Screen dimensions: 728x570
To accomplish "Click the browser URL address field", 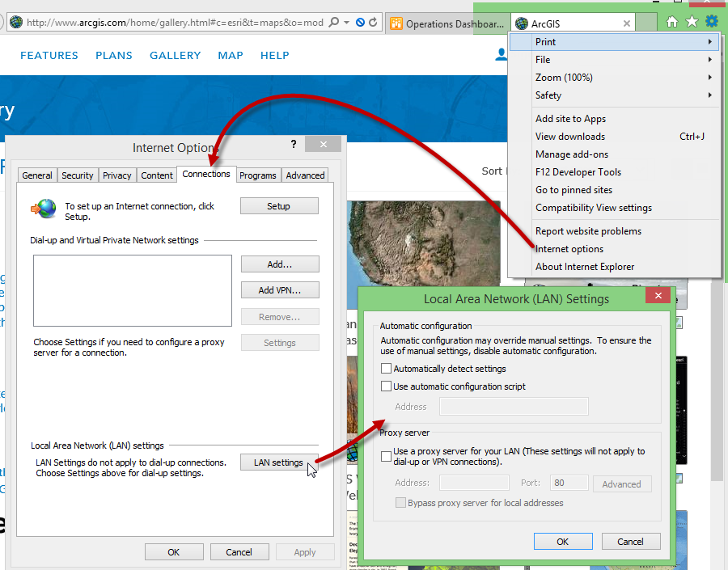I will coord(175,23).
